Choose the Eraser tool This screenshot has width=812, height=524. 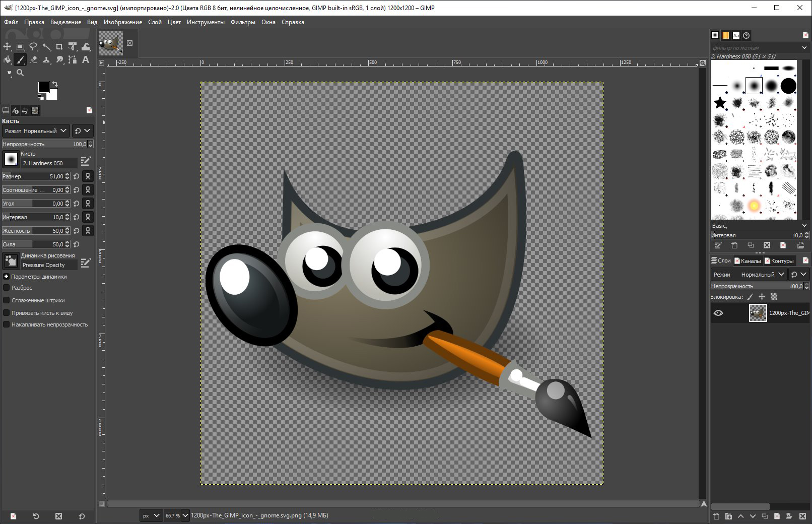click(33, 60)
